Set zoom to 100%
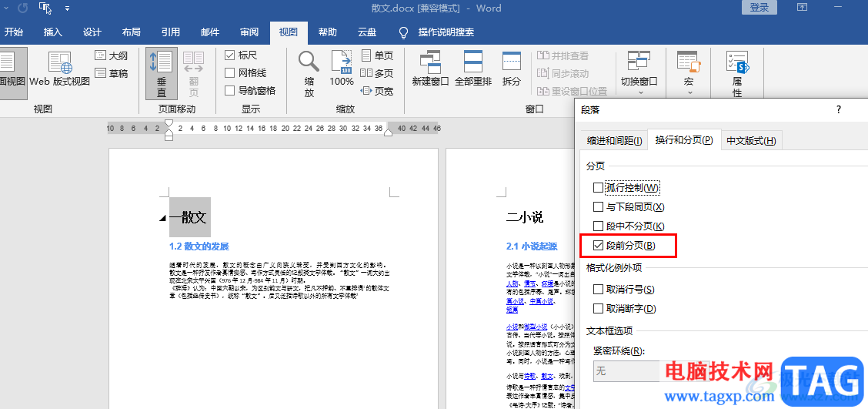 point(342,68)
